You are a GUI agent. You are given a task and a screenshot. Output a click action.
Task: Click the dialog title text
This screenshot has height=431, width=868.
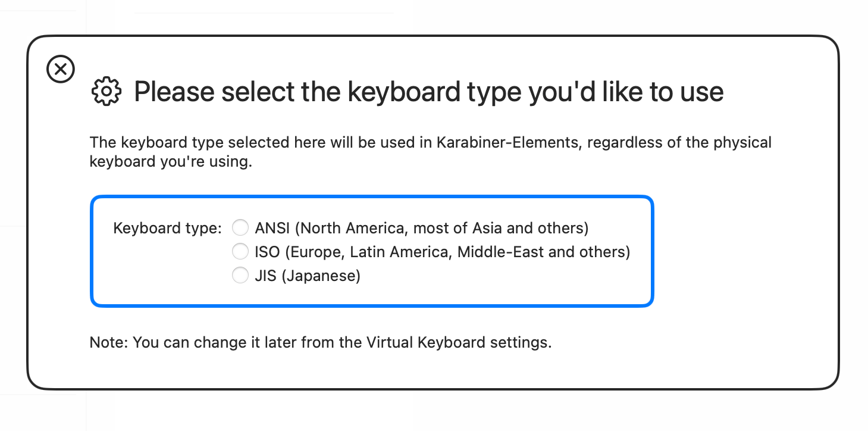428,91
